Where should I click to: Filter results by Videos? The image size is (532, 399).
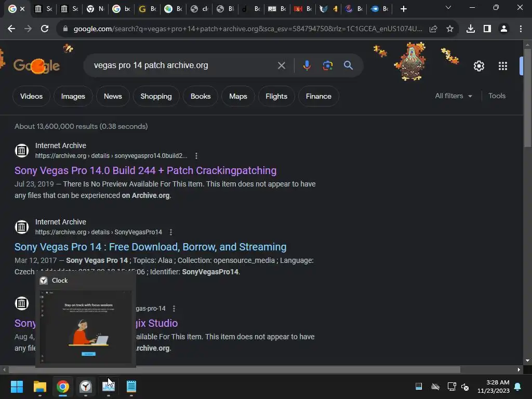tap(31, 96)
